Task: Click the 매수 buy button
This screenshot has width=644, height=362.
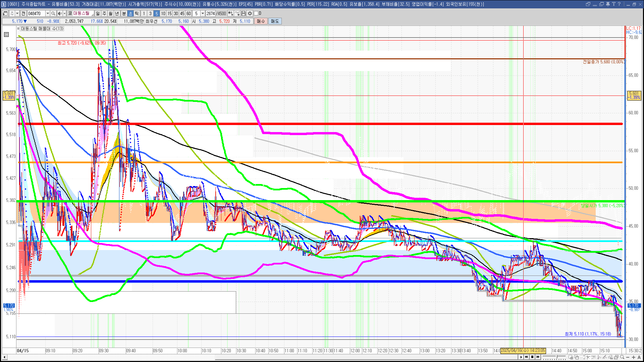Action: click(261, 21)
